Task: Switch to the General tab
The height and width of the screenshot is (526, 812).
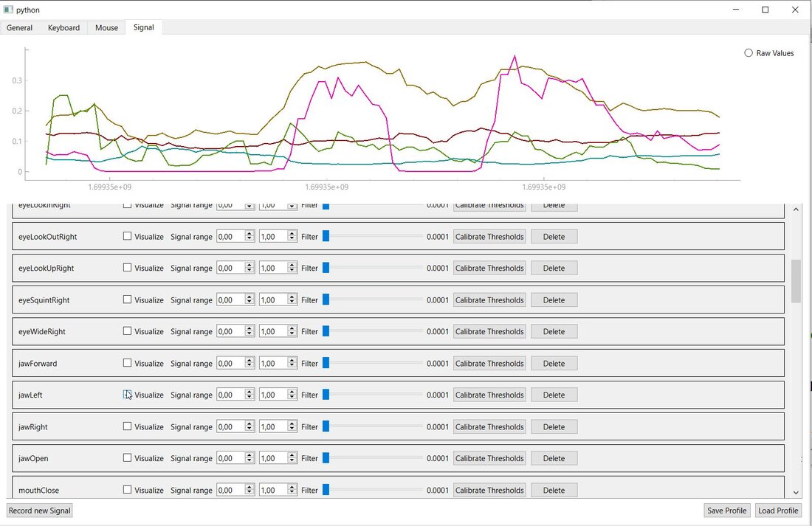Action: pos(19,27)
